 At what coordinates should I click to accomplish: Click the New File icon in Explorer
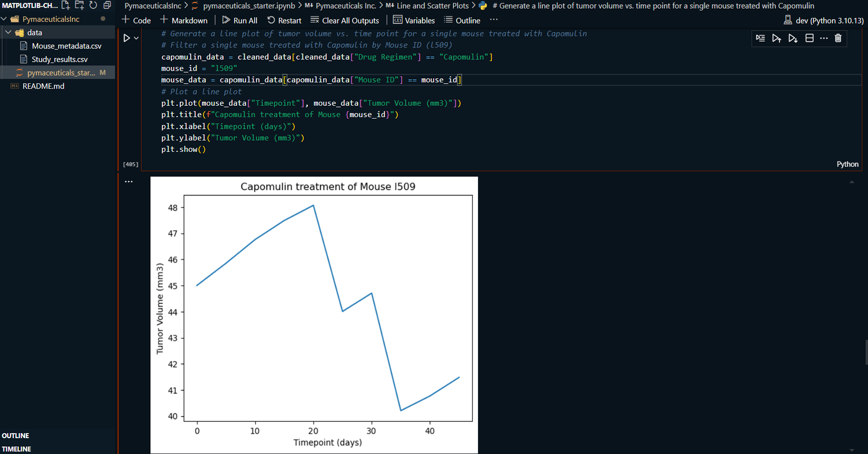(x=65, y=5)
